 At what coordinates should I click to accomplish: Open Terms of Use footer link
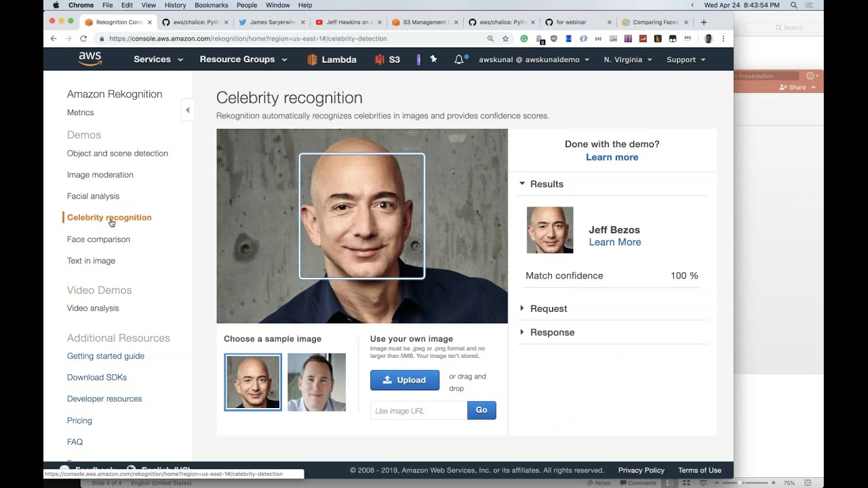[699, 470]
